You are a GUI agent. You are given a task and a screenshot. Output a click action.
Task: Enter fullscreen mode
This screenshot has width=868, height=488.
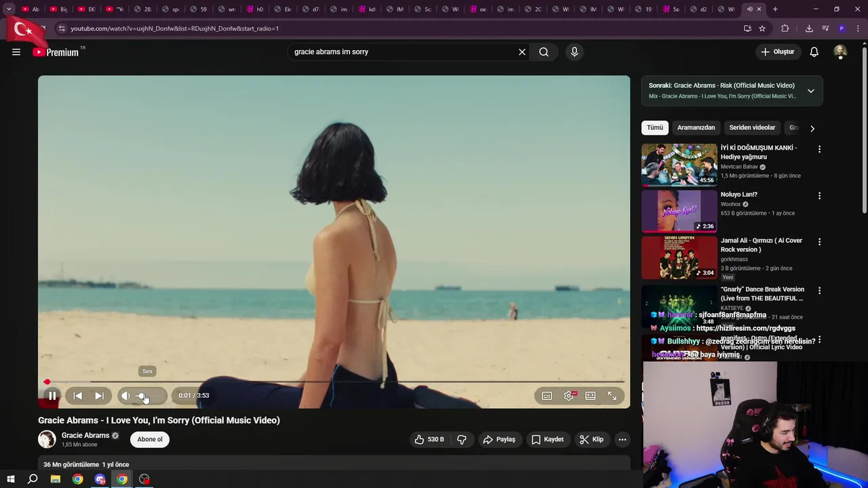[x=612, y=396]
